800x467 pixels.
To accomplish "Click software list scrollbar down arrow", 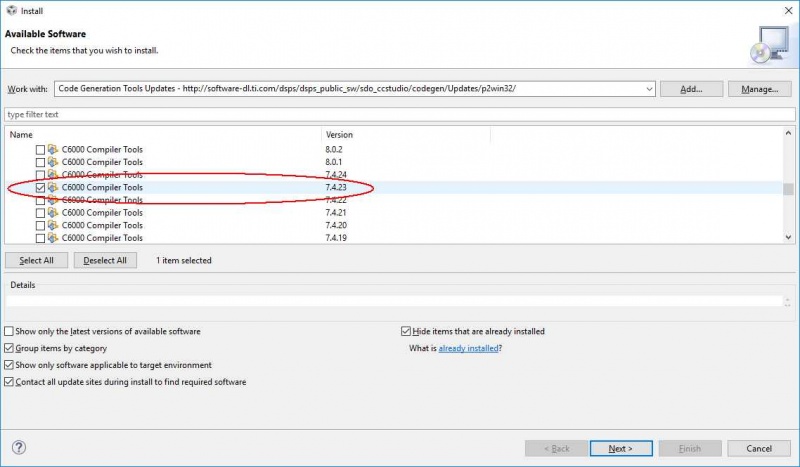I will tap(788, 237).
